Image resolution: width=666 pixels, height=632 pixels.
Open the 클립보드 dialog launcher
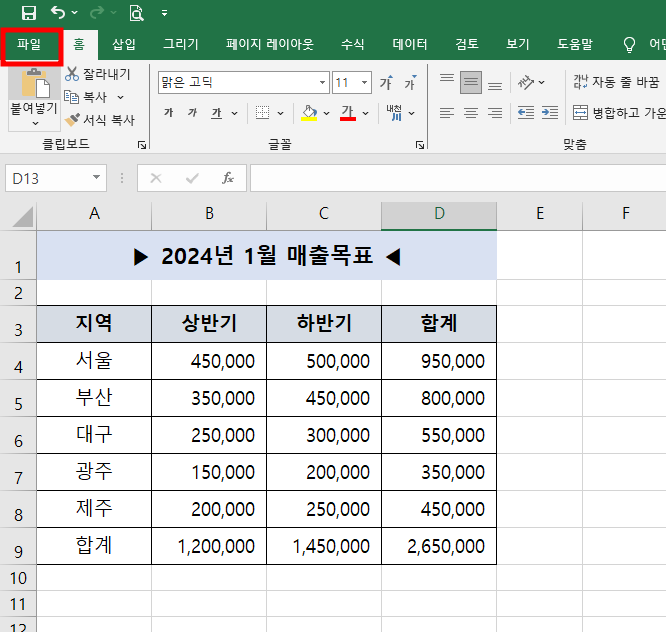point(142,145)
